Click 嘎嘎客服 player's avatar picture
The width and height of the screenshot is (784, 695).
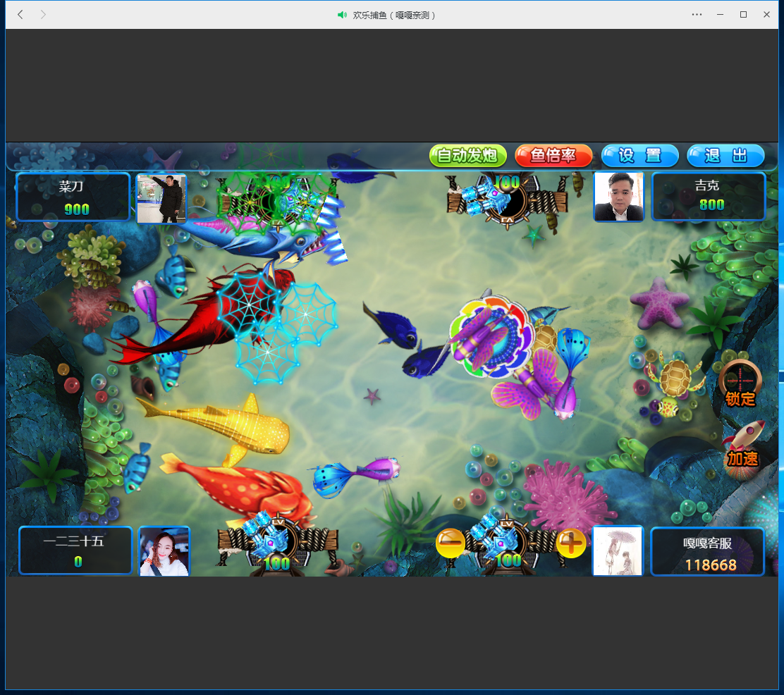tap(618, 551)
